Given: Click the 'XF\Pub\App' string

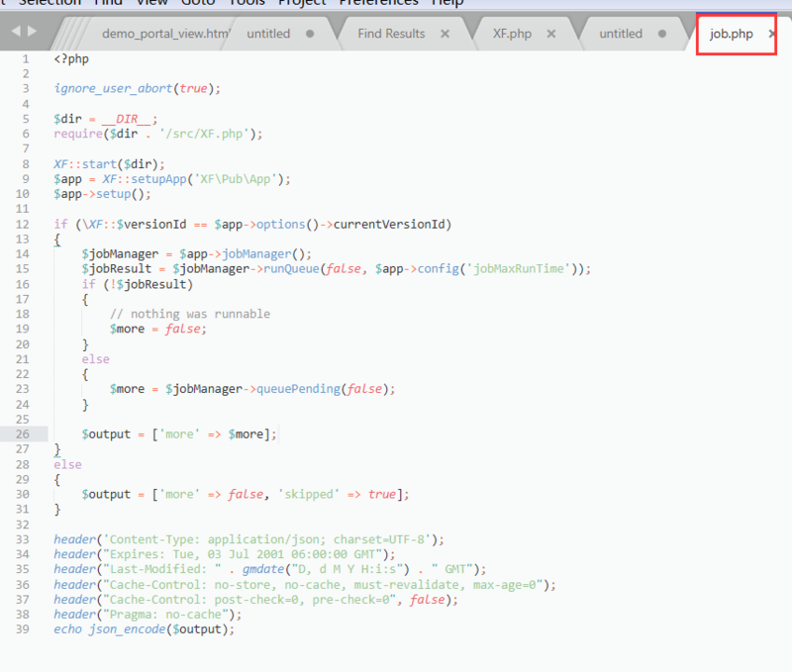Looking at the screenshot, I should (236, 179).
